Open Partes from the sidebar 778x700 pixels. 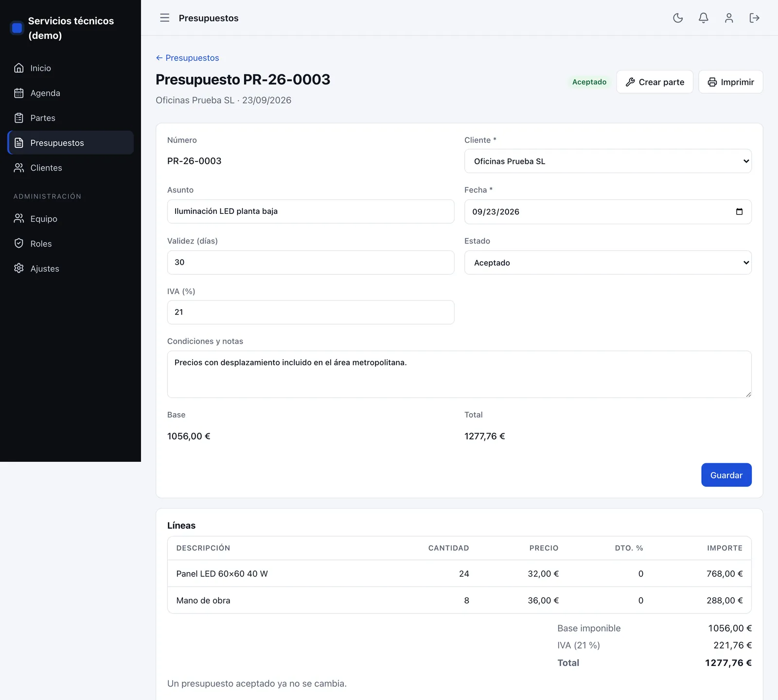[x=71, y=118]
